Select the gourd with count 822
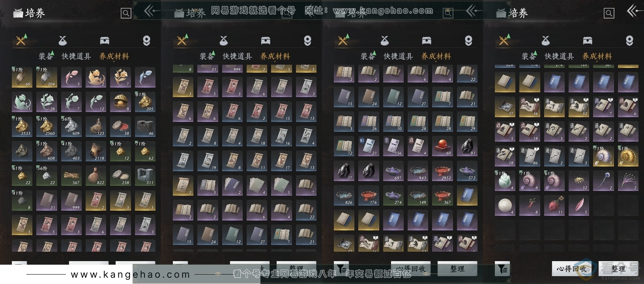Image resolution: width=644 pixels, height=284 pixels. (96, 176)
